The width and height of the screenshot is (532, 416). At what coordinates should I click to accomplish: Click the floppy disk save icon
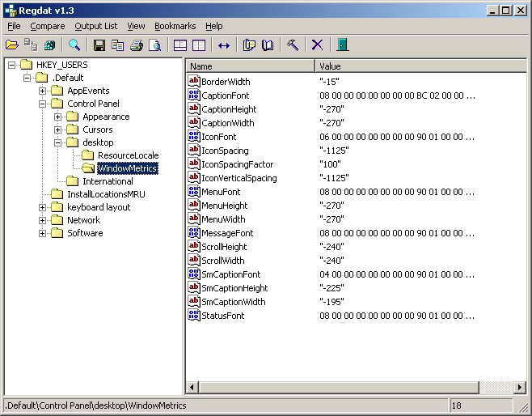(99, 45)
